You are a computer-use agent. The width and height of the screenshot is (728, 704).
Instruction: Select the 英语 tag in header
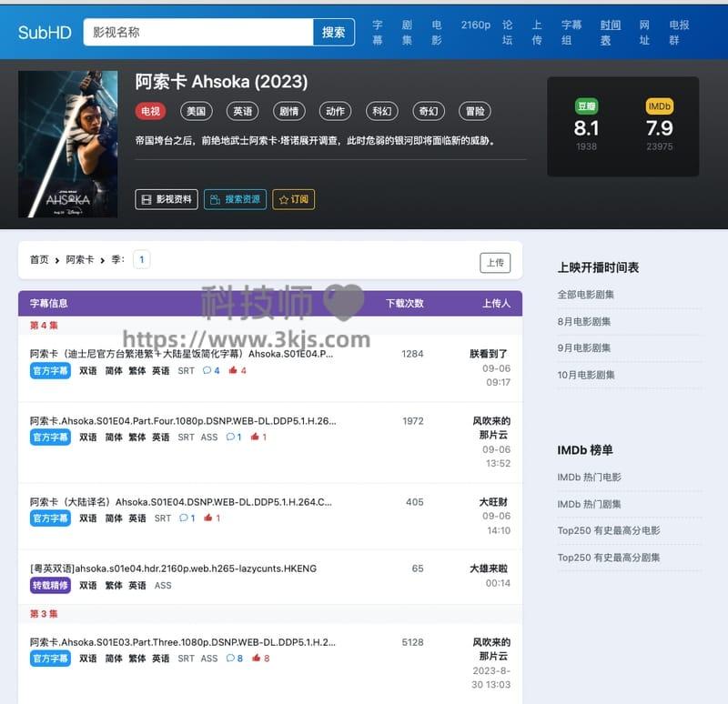tap(242, 111)
